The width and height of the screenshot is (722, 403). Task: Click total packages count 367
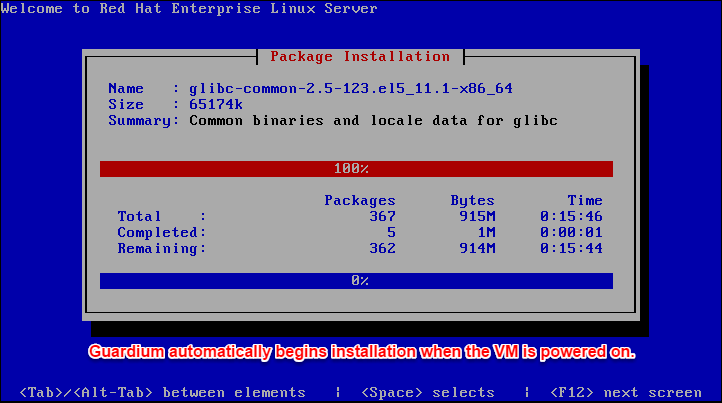(x=381, y=216)
